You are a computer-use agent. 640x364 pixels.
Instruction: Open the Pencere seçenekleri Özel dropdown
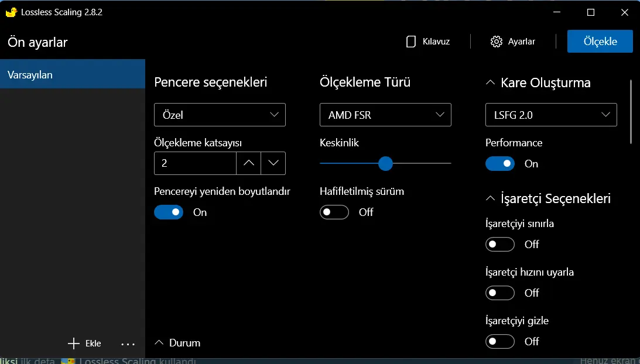(x=220, y=115)
